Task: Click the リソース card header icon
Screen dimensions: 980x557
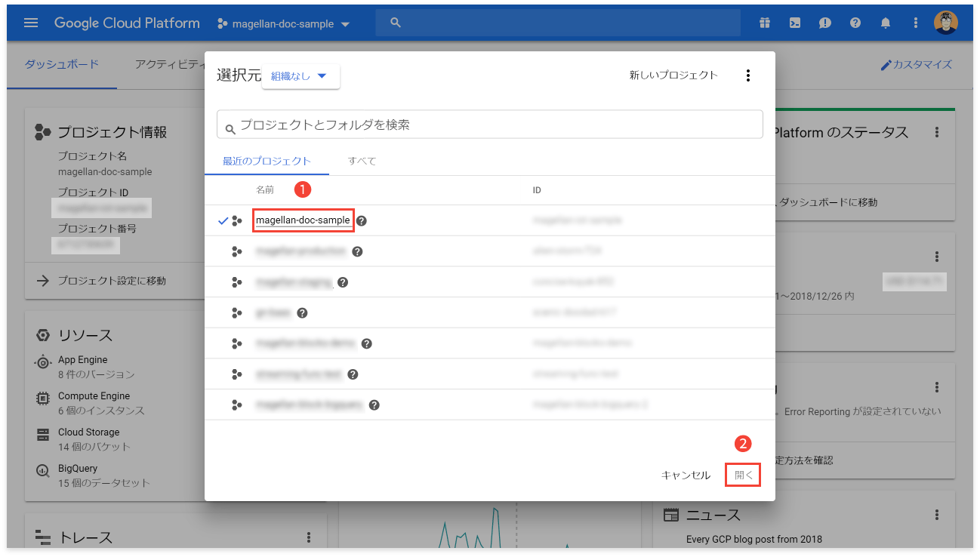Action: [x=43, y=335]
